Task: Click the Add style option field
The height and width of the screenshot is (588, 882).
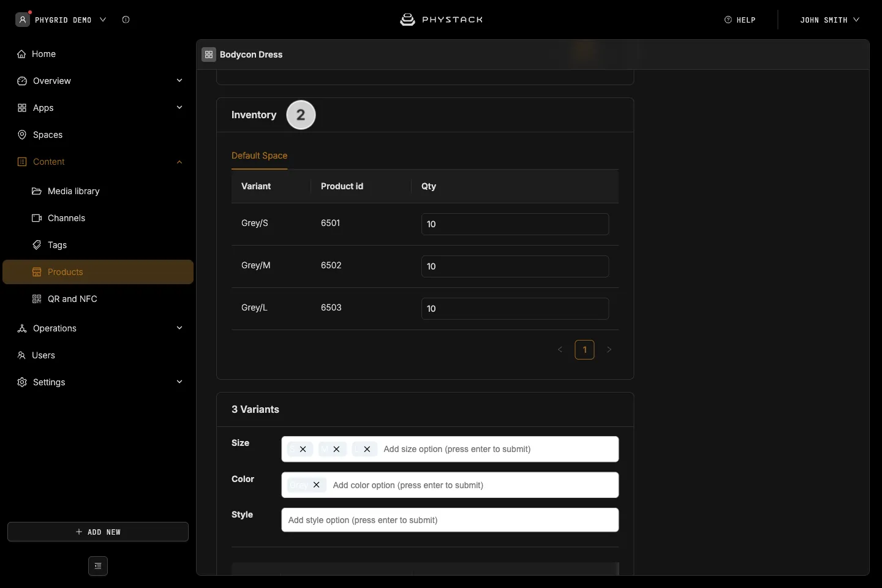Action: [450, 520]
